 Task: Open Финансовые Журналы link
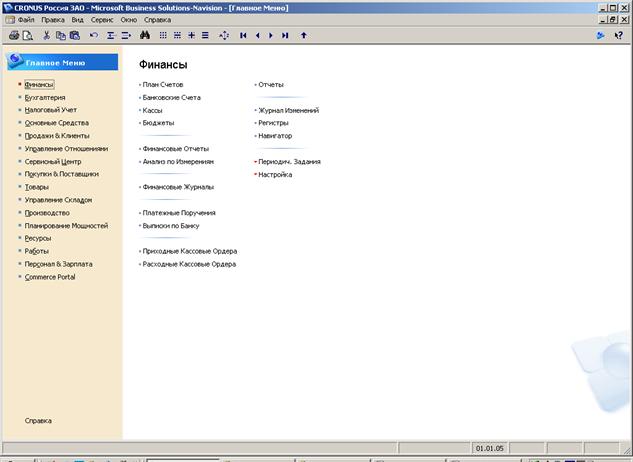pyautogui.click(x=178, y=187)
